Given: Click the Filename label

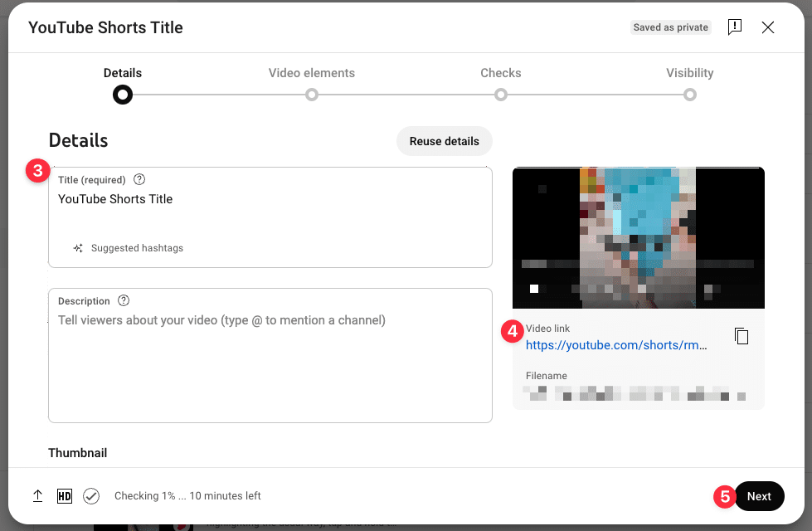Looking at the screenshot, I should tap(547, 376).
